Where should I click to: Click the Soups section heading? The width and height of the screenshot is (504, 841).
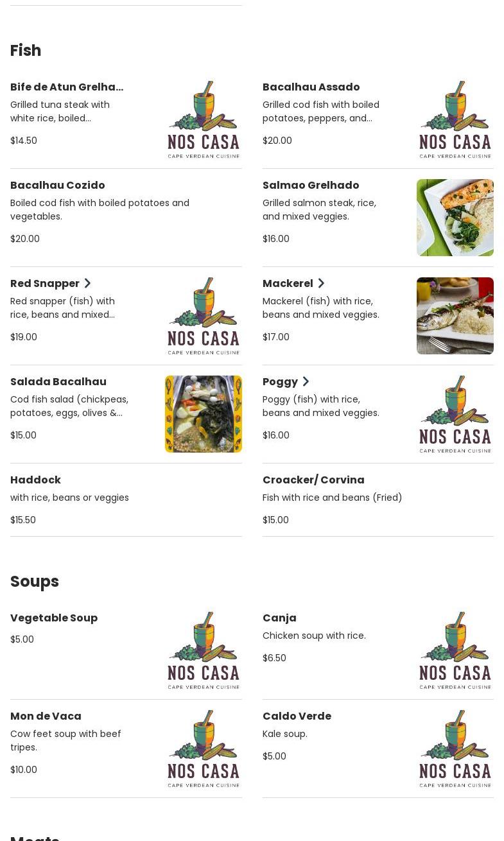(x=35, y=581)
